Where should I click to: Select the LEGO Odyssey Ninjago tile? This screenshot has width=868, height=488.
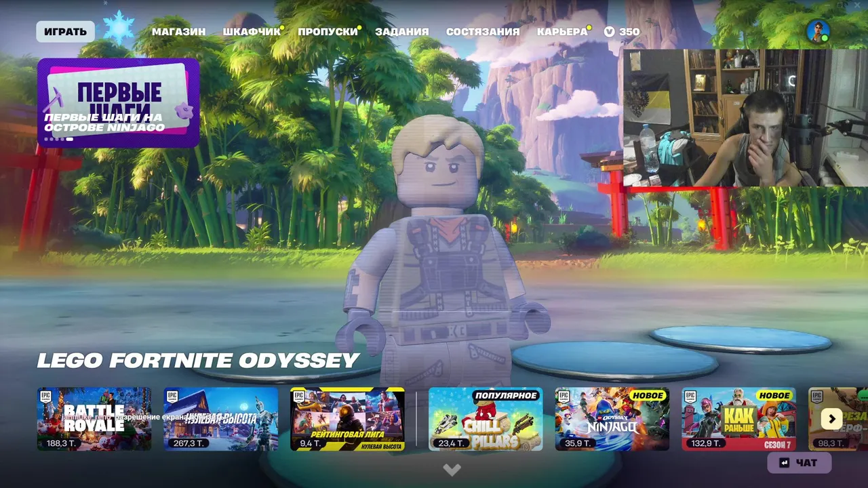click(x=612, y=419)
